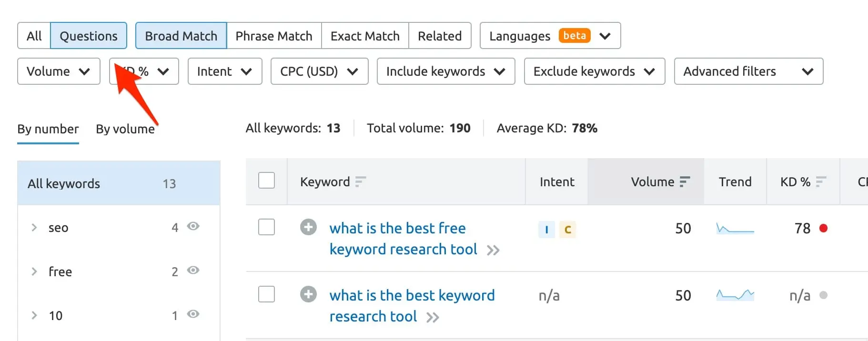Expand the seo keyword group

tap(34, 228)
